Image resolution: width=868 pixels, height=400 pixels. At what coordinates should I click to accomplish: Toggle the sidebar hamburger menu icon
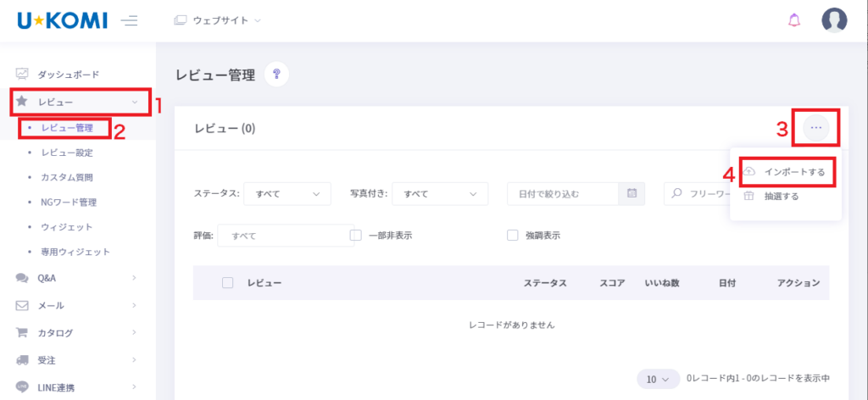[x=129, y=20]
